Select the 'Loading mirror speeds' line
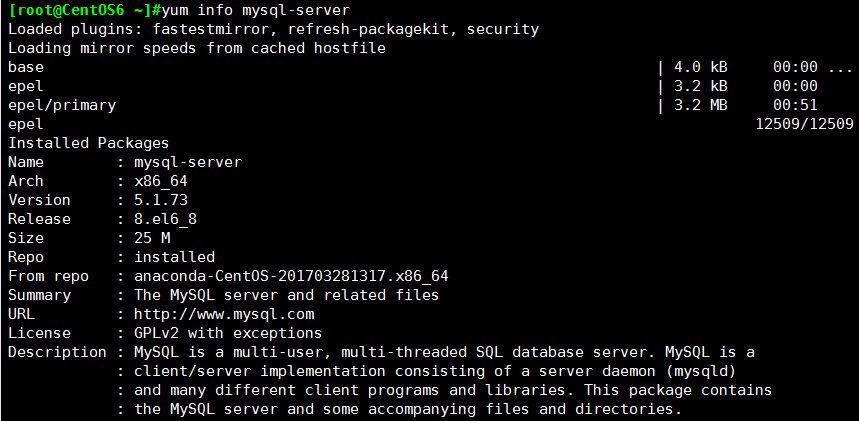Screen dimensions: 859x421 (197, 48)
